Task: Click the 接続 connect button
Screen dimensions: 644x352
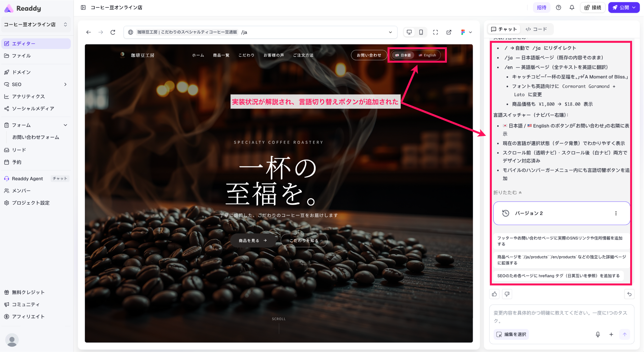Action: click(593, 8)
